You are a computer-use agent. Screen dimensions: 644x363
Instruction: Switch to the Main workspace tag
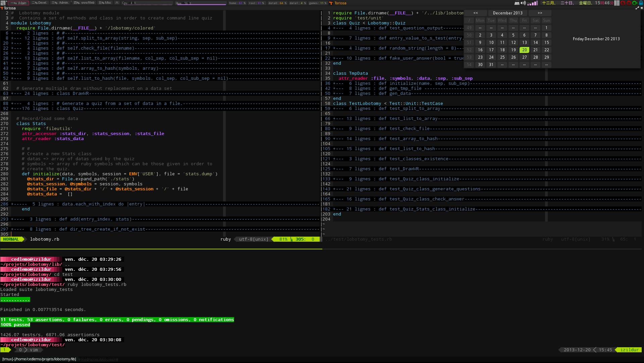point(18,3)
